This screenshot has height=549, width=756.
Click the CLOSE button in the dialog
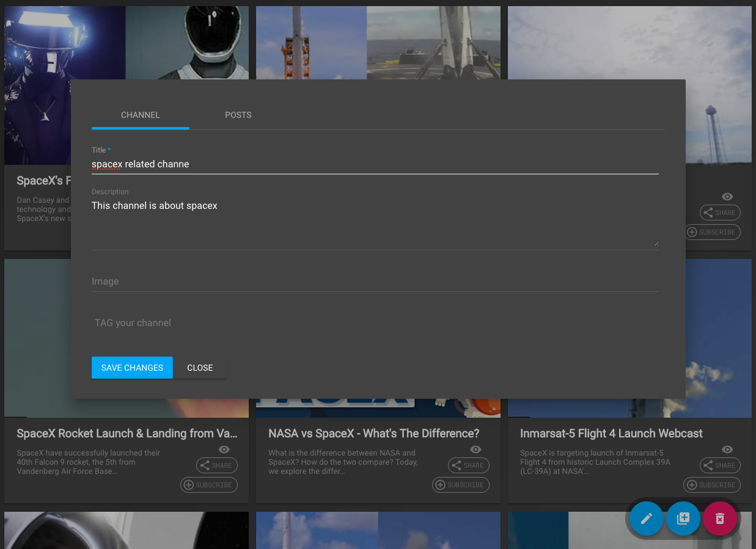pyautogui.click(x=200, y=367)
